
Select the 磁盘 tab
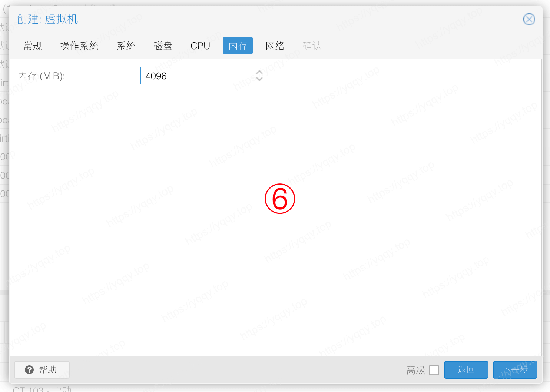163,46
